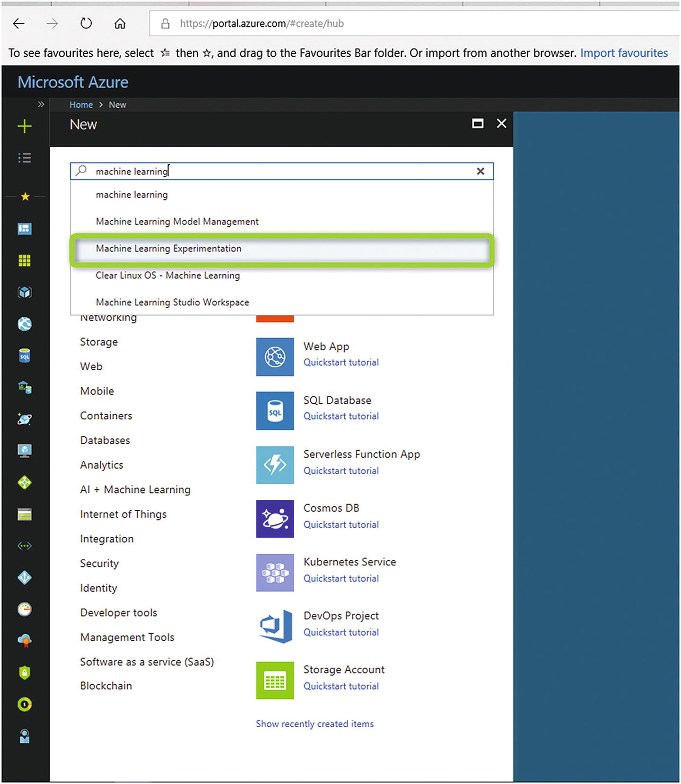Open Azure Cosmos DB planet icon in sidebar
681x784 pixels.
(x=25, y=419)
